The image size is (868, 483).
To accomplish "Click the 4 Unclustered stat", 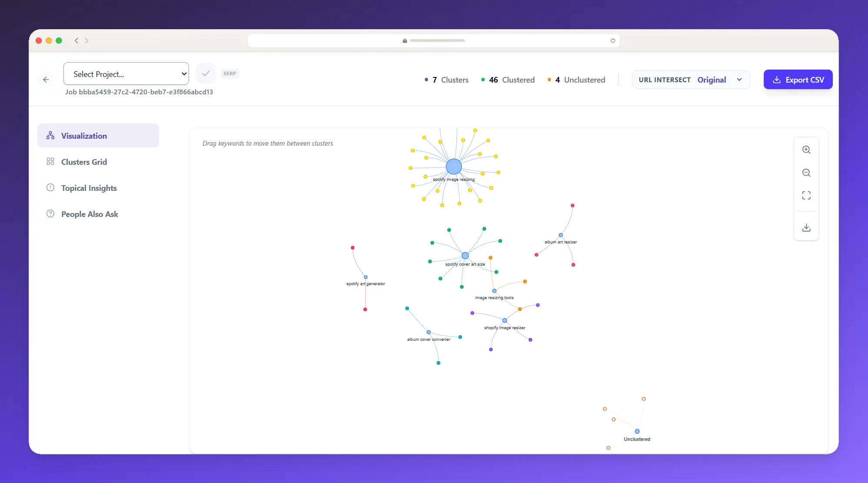I will pos(576,80).
